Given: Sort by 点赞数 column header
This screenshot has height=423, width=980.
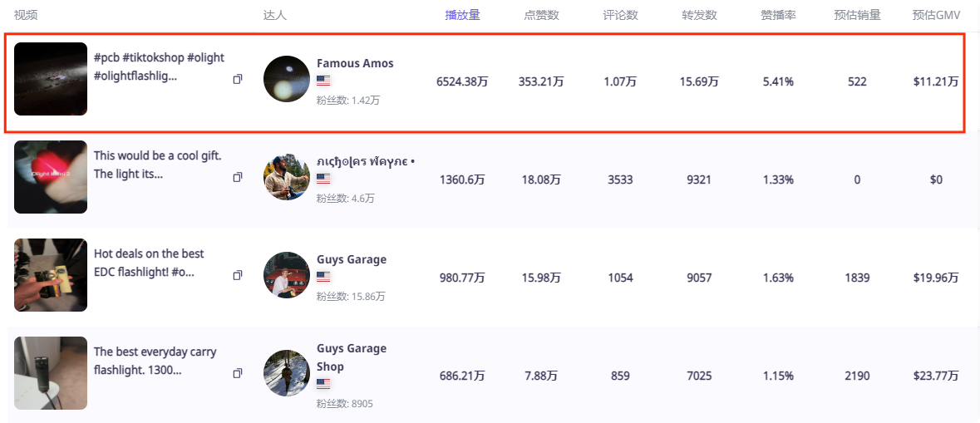Looking at the screenshot, I should click(541, 15).
